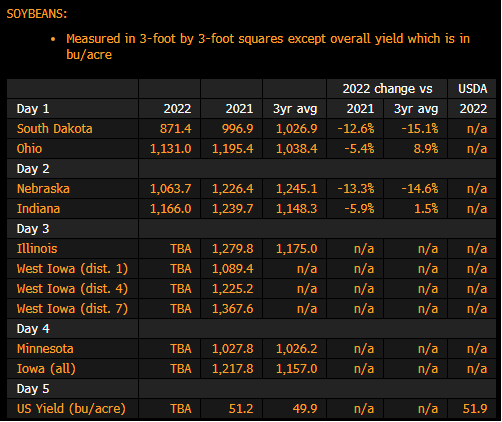Click the Illinois row label
502x422 pixels.
coord(37,249)
